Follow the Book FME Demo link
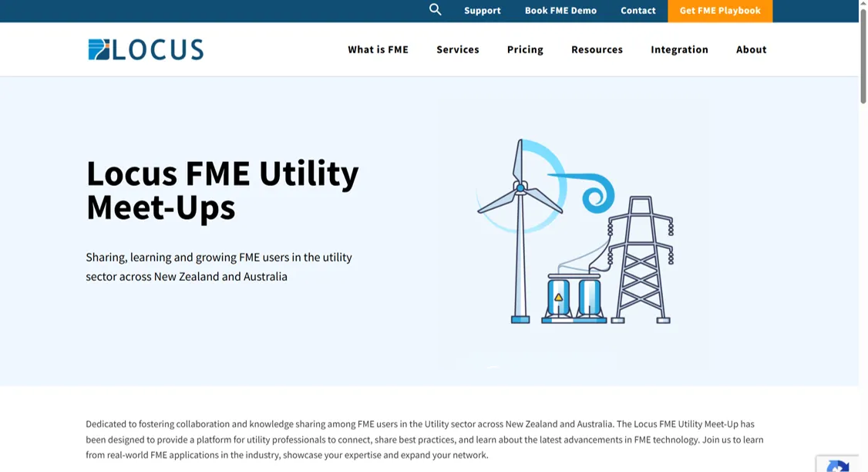The height and width of the screenshot is (472, 868). [x=560, y=11]
